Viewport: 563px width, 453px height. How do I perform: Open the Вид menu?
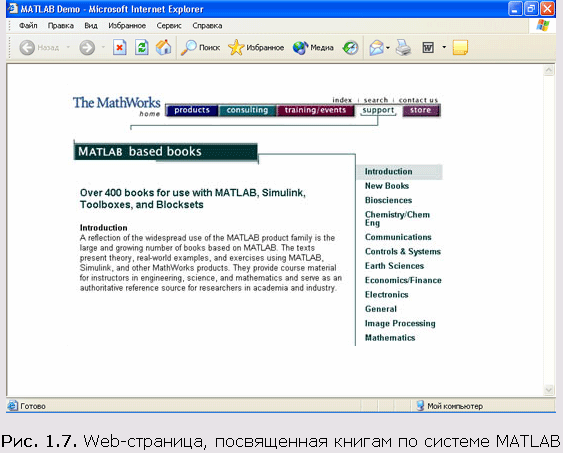click(x=91, y=25)
